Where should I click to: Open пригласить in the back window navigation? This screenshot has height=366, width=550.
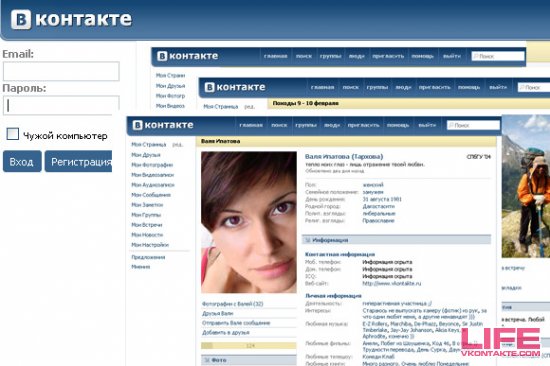coord(388,56)
